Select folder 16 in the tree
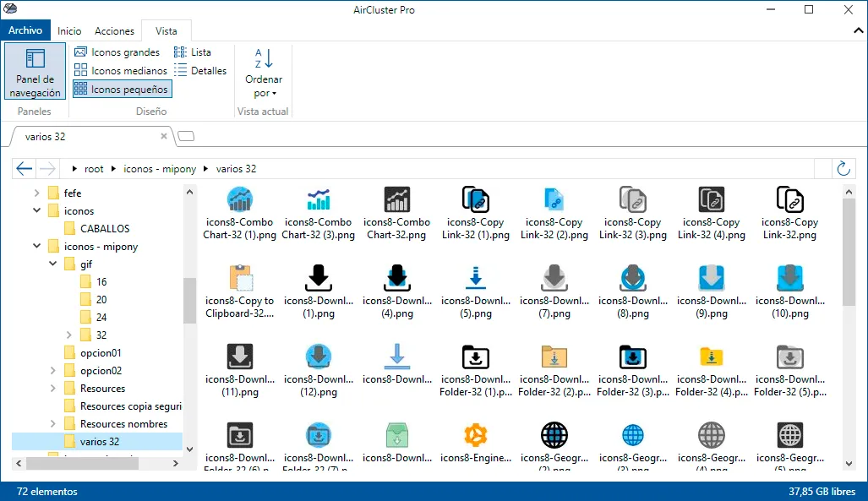Viewport: 868px width, 501px height. pyautogui.click(x=94, y=282)
